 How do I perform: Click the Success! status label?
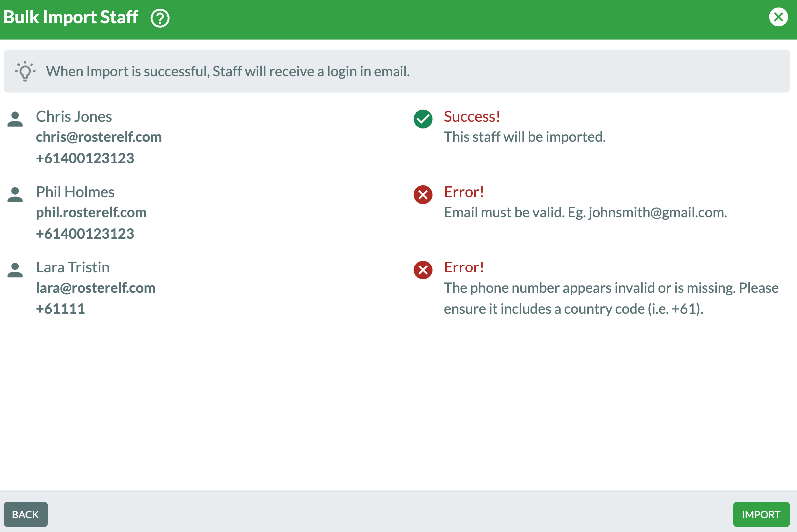click(472, 116)
